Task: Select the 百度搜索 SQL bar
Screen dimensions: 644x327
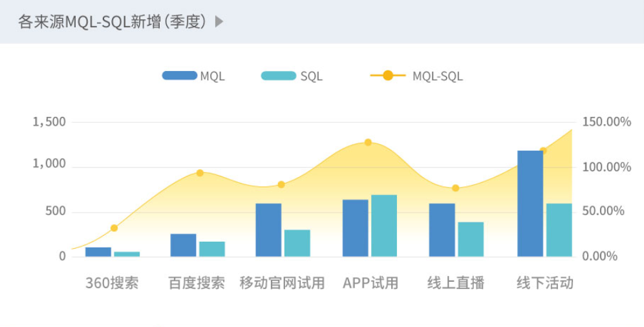Action: [212, 249]
